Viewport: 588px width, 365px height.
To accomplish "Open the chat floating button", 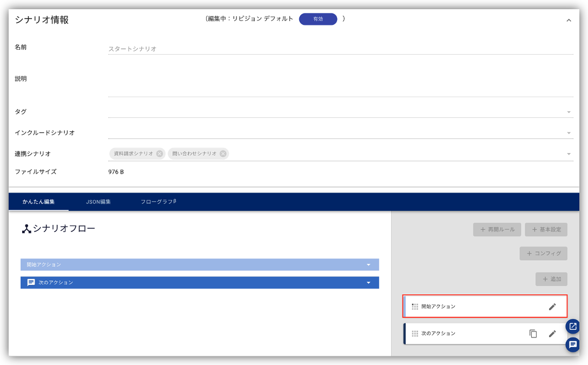I will click(x=573, y=344).
